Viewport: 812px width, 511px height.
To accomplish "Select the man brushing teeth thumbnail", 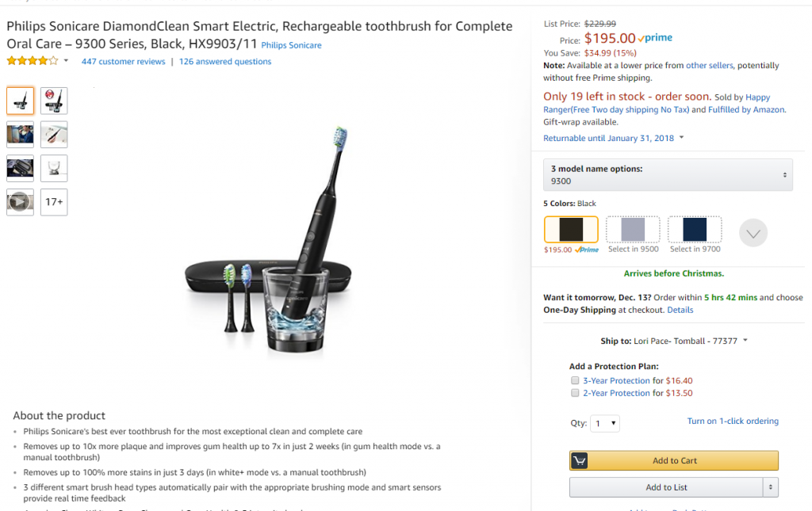I will (20, 135).
